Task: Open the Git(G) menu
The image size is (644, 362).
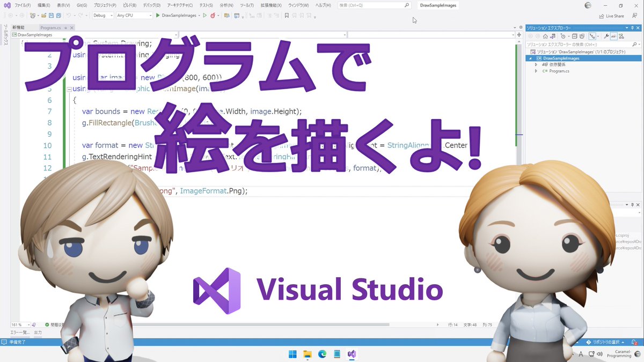Action: tap(82, 5)
